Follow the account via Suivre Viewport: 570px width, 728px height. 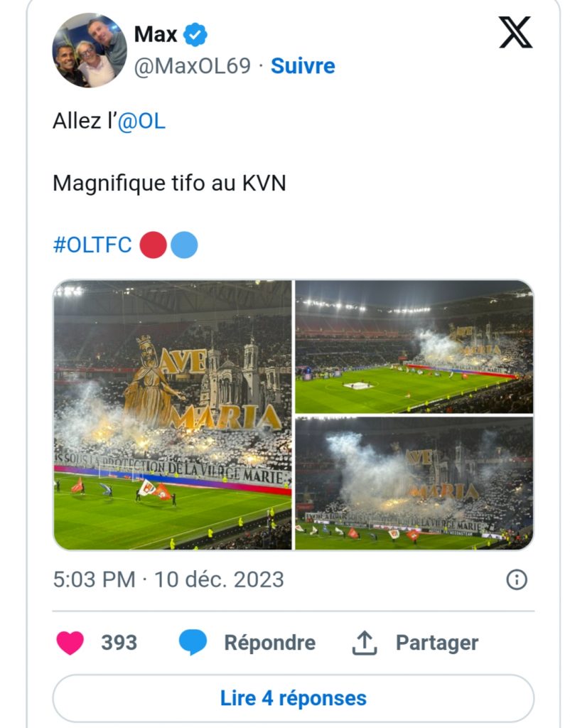pos(303,66)
